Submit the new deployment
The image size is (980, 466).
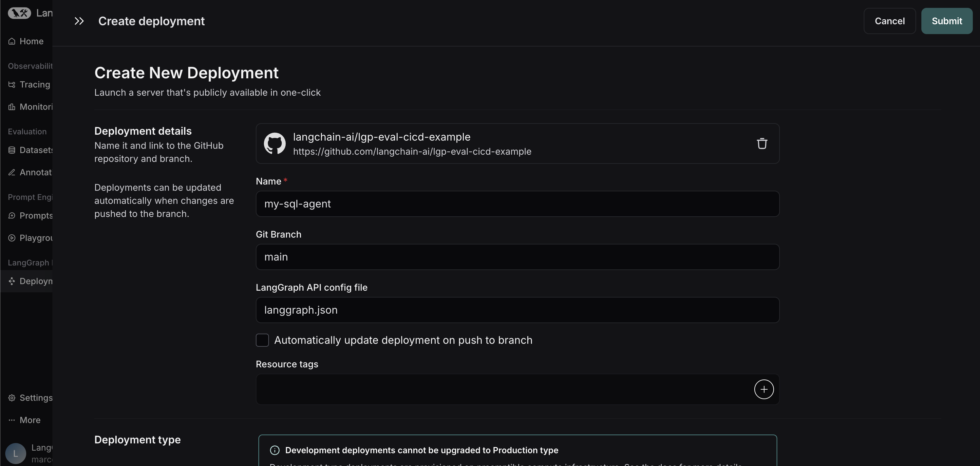pos(947,21)
